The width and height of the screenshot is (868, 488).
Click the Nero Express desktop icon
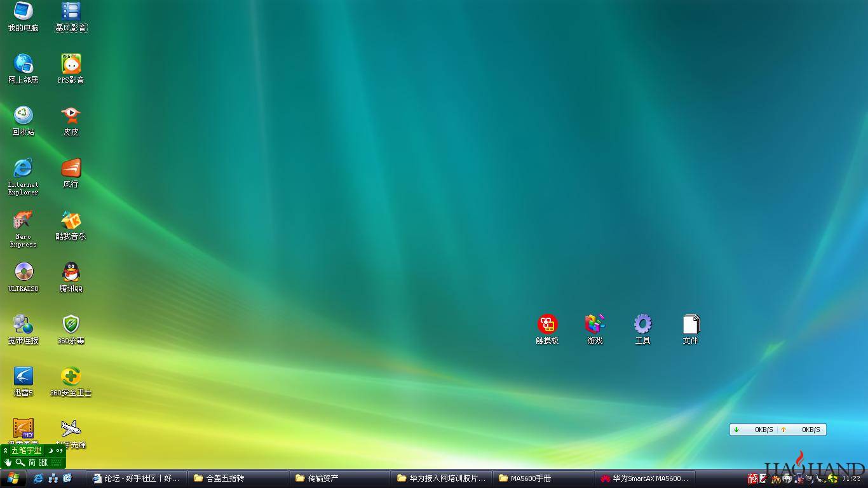pos(23,229)
